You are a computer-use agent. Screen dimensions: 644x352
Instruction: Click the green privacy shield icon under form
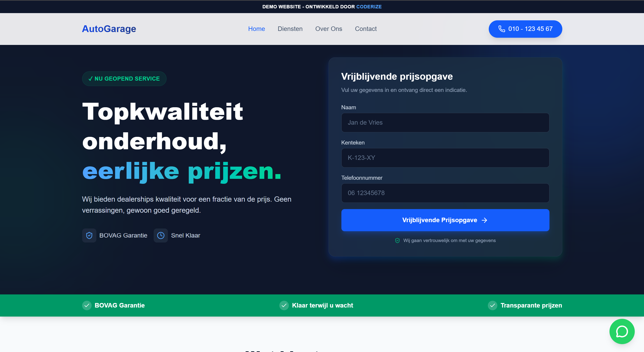click(397, 240)
